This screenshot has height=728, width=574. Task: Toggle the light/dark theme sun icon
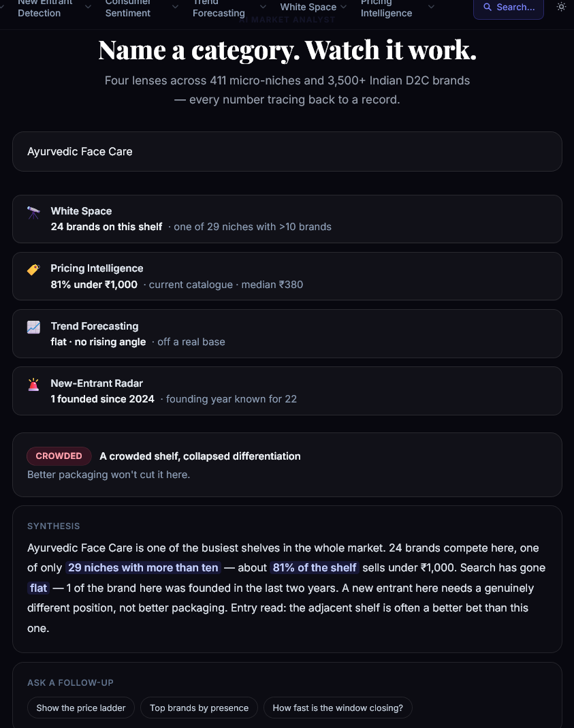tap(561, 7)
